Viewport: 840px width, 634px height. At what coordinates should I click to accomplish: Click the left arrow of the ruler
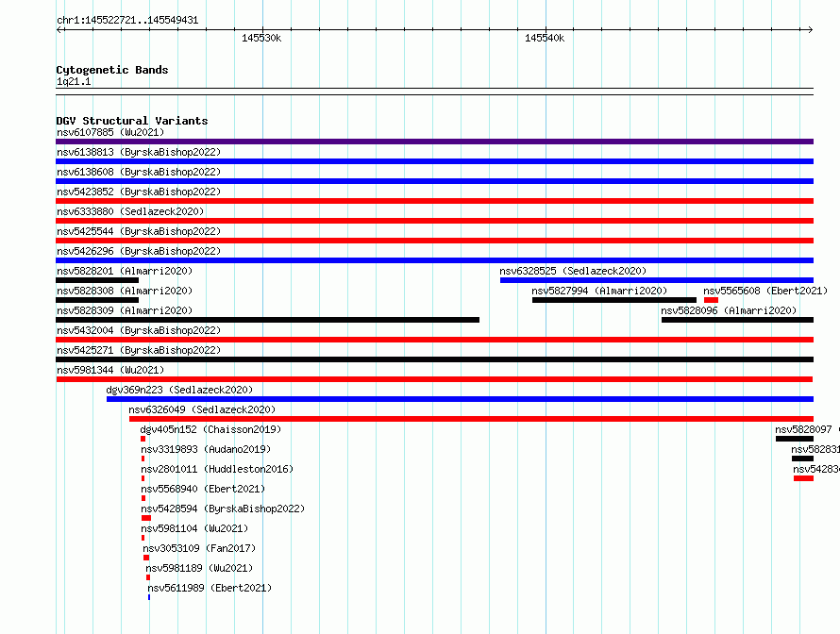pyautogui.click(x=59, y=29)
